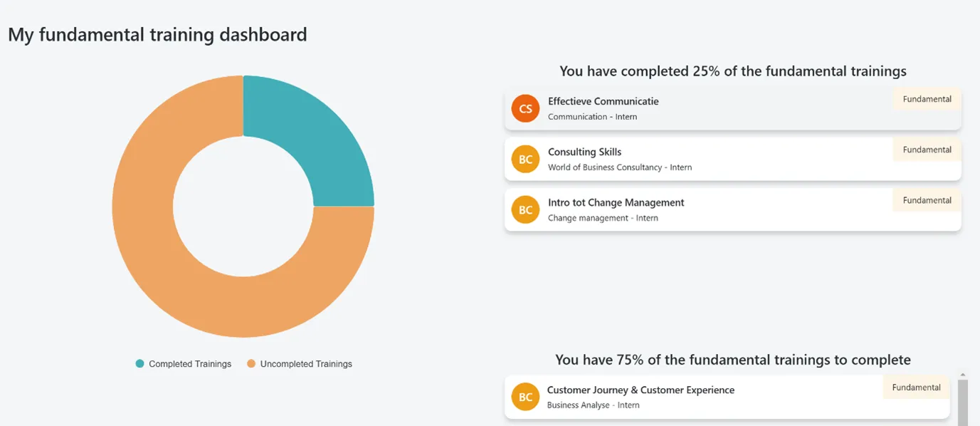Image resolution: width=980 pixels, height=426 pixels.
Task: Click Fundamental tag on Customer Journey card
Action: [x=916, y=388]
